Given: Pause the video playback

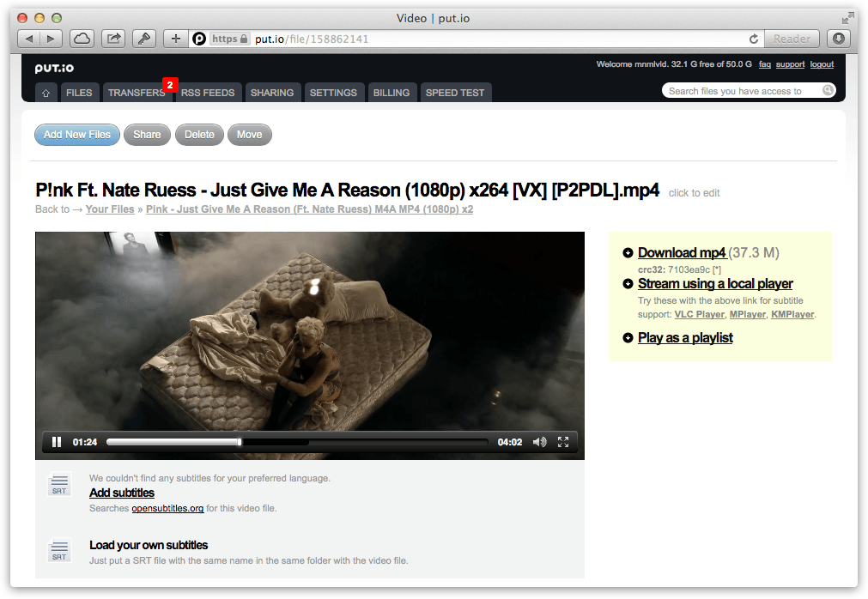Looking at the screenshot, I should point(57,442).
